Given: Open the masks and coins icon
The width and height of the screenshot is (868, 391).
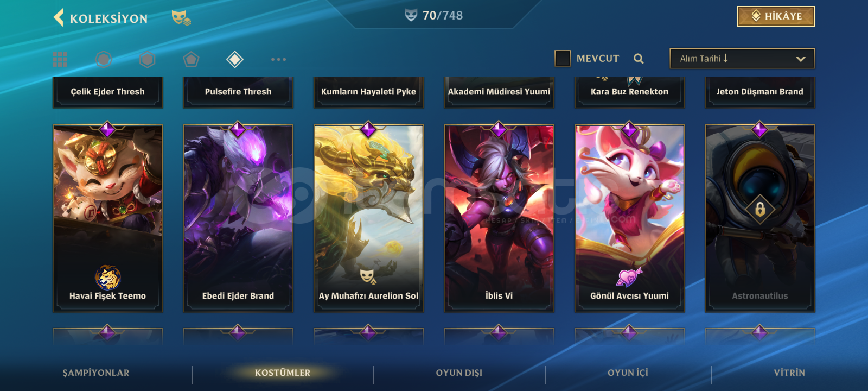Looking at the screenshot, I should pos(181,18).
